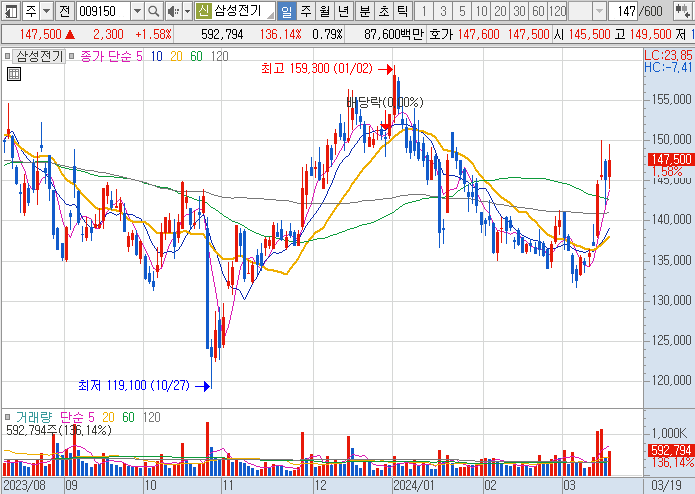Click the LC:23,85 indicator text
The height and width of the screenshot is (494, 695).
tap(668, 55)
